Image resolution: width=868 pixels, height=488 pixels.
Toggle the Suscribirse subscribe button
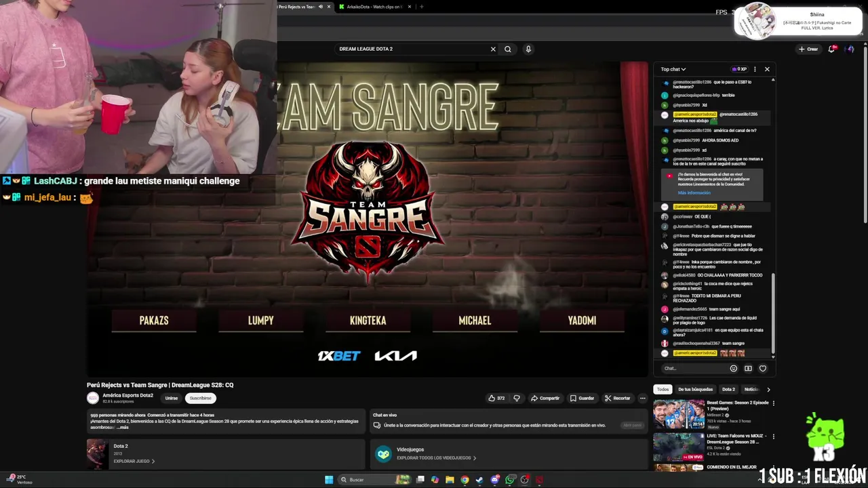click(201, 399)
